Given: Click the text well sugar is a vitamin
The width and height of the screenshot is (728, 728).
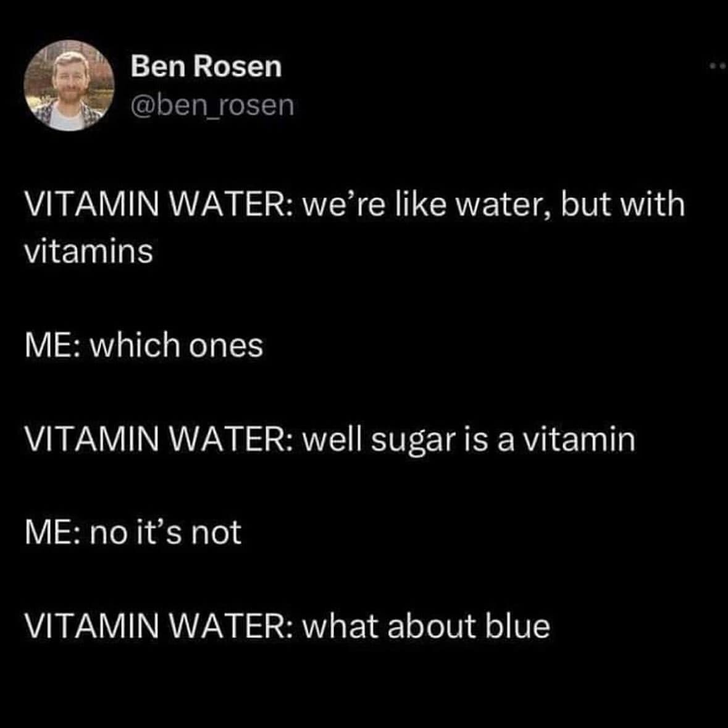Looking at the screenshot, I should pos(330,438).
